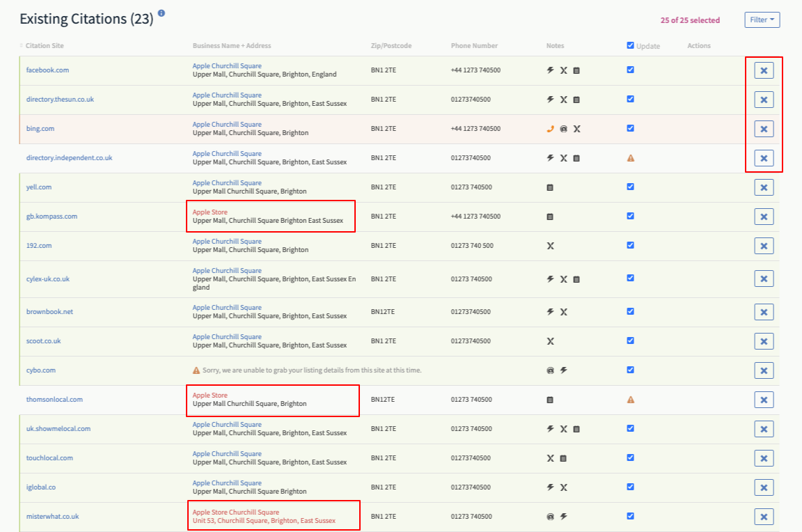Viewport: 802px width, 532px height.
Task: Click the orange phone icon for bing.com
Action: 551,129
